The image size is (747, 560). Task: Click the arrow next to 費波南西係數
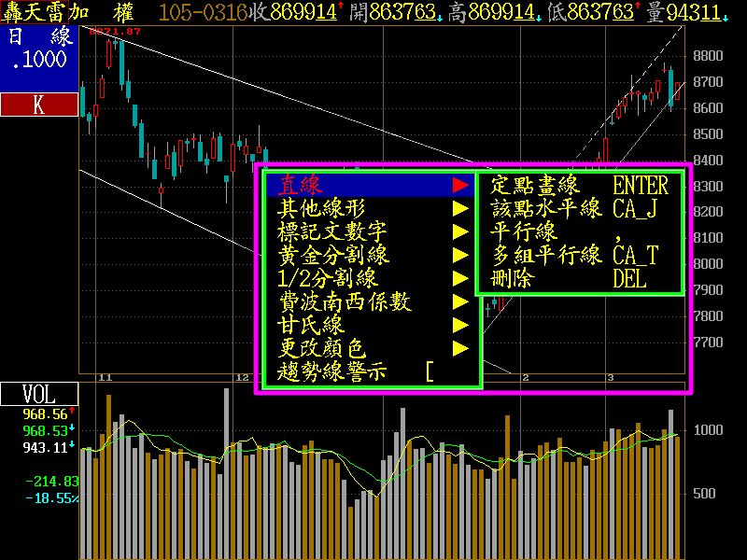click(x=459, y=301)
